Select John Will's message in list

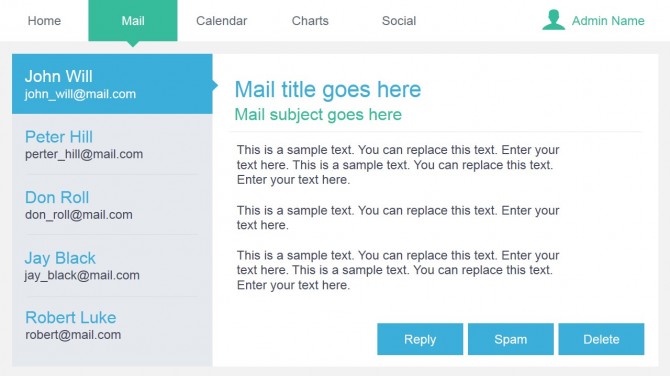coord(112,84)
